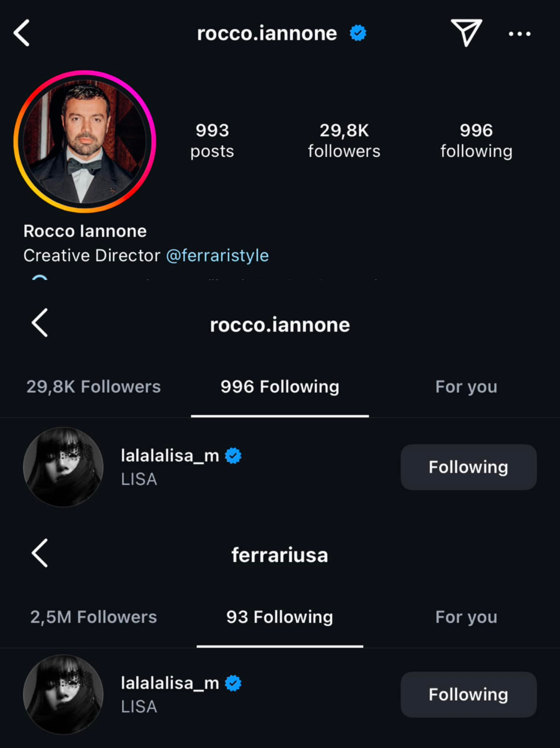Tap verified badge in ferrariusa's following list

coord(233,683)
